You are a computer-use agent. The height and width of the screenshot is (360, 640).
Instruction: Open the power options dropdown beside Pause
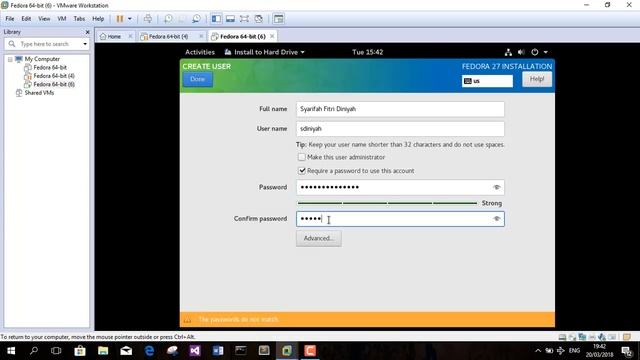click(130, 19)
